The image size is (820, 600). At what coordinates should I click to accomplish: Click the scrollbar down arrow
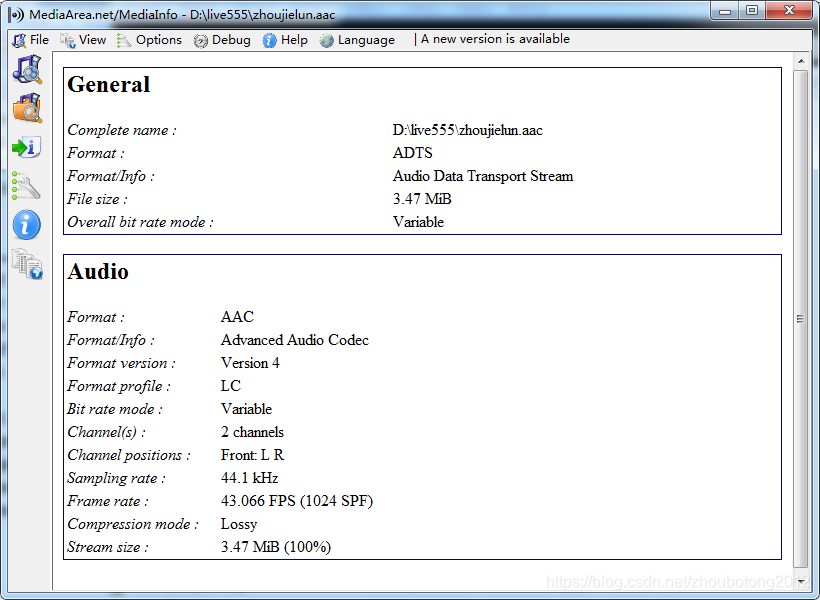801,581
